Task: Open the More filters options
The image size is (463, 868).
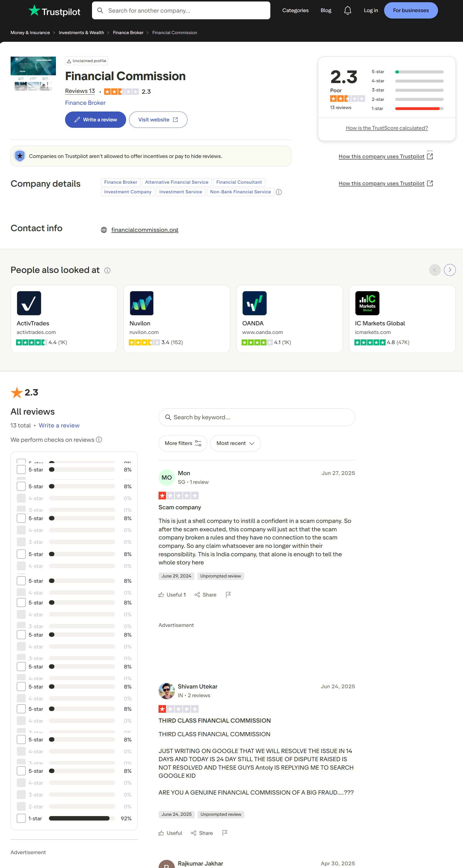Action: tap(183, 444)
